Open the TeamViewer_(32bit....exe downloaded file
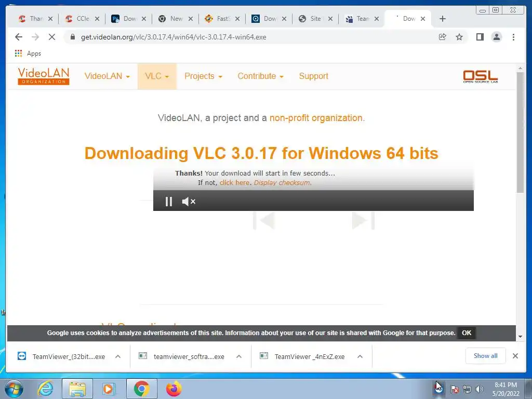The height and width of the screenshot is (399, 532). 61,356
